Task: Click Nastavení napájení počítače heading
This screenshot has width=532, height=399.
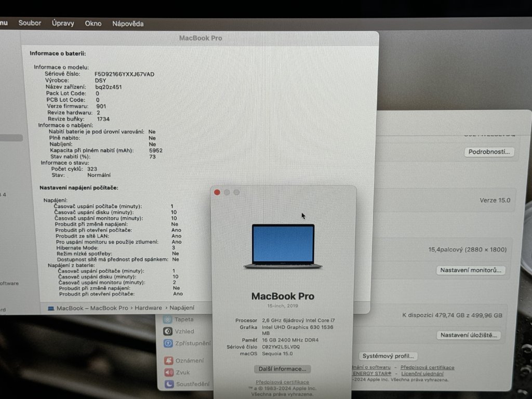Action: coord(79,188)
